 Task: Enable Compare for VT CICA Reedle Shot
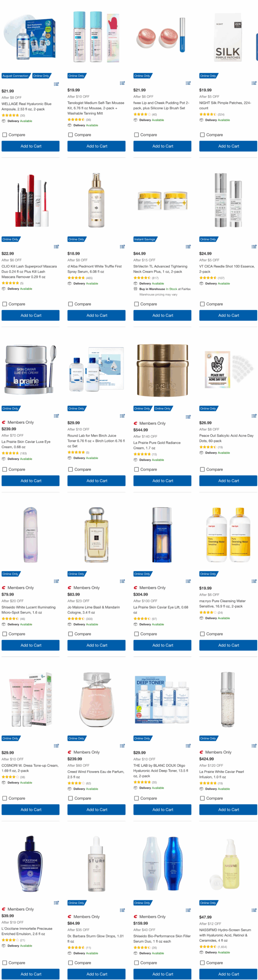pos(202,304)
